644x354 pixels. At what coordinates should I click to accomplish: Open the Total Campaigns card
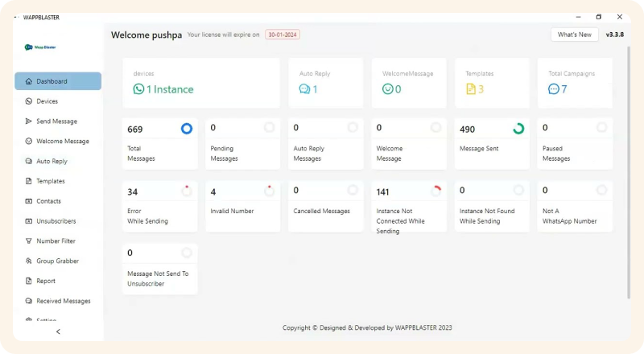coord(575,83)
